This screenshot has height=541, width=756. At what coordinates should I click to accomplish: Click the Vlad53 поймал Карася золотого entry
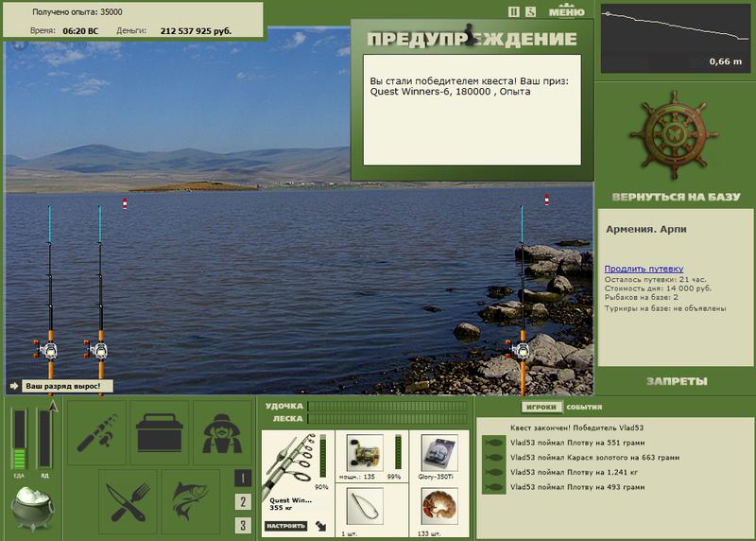(x=594, y=458)
